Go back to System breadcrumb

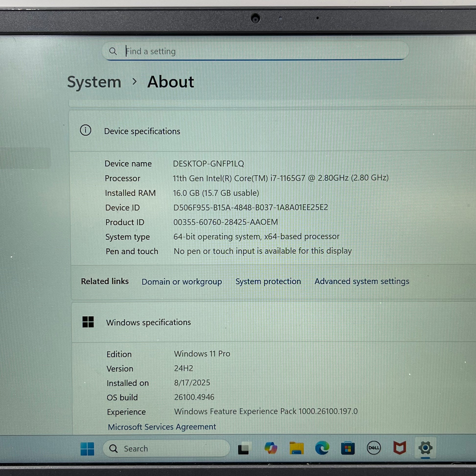point(94,82)
